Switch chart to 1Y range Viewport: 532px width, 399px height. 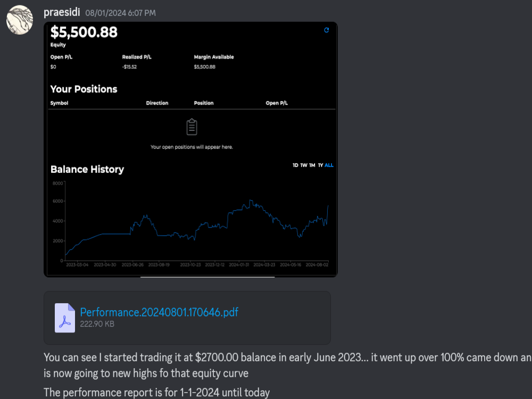click(x=320, y=165)
